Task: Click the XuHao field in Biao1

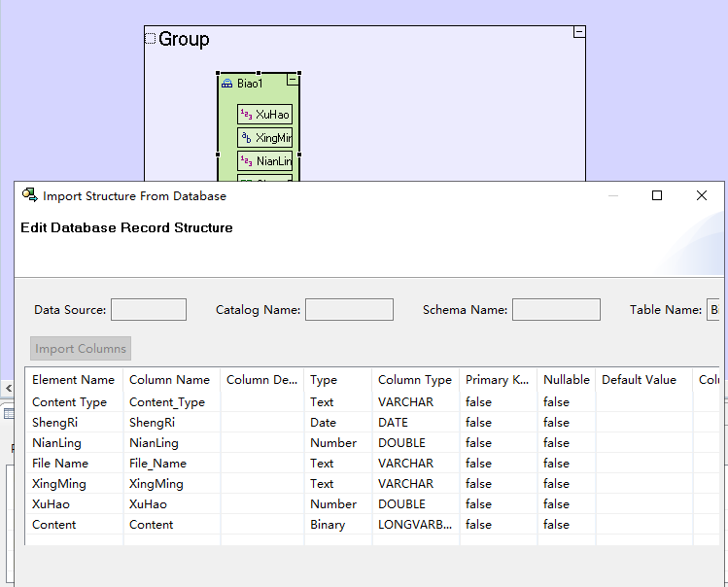Action: point(264,115)
